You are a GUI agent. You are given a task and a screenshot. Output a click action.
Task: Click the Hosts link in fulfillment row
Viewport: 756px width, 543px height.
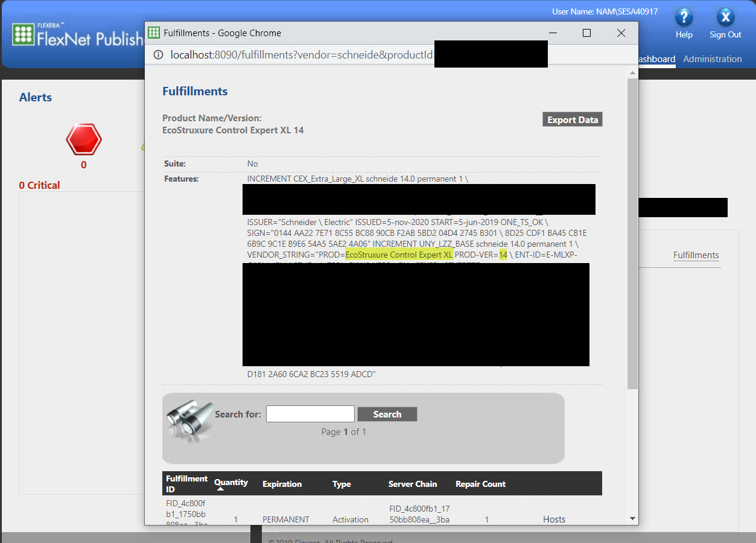click(x=554, y=519)
